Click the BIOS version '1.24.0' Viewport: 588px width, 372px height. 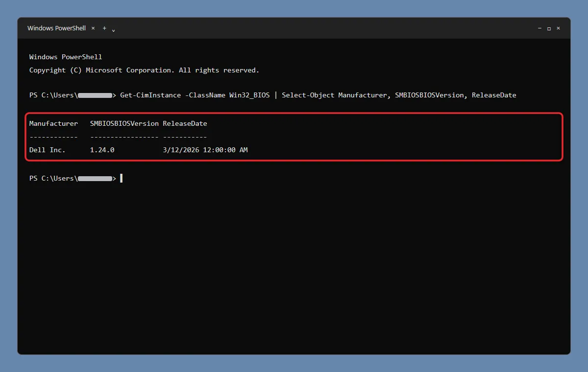point(102,150)
